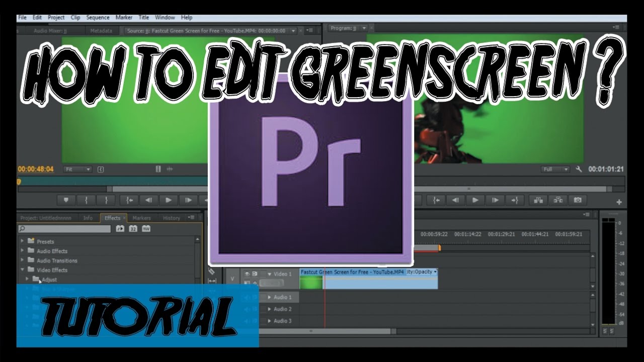
Task: Select the Slip tool below the Razor
Action: 212,281
